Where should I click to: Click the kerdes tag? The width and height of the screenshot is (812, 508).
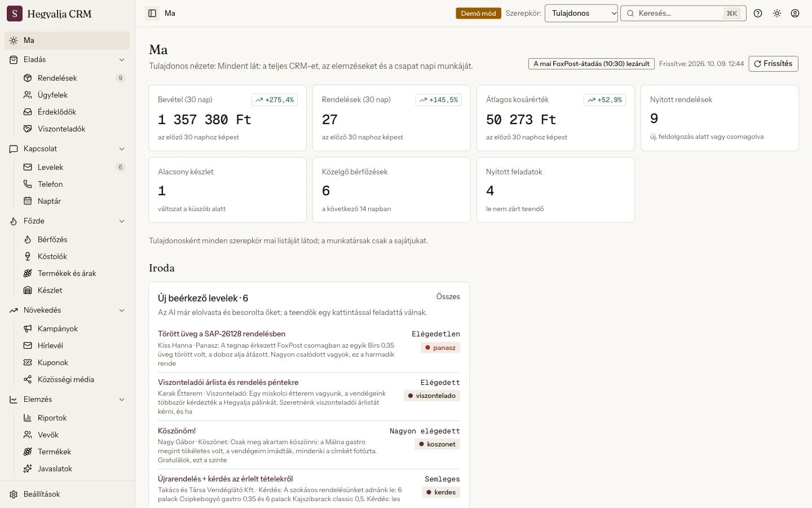point(441,492)
